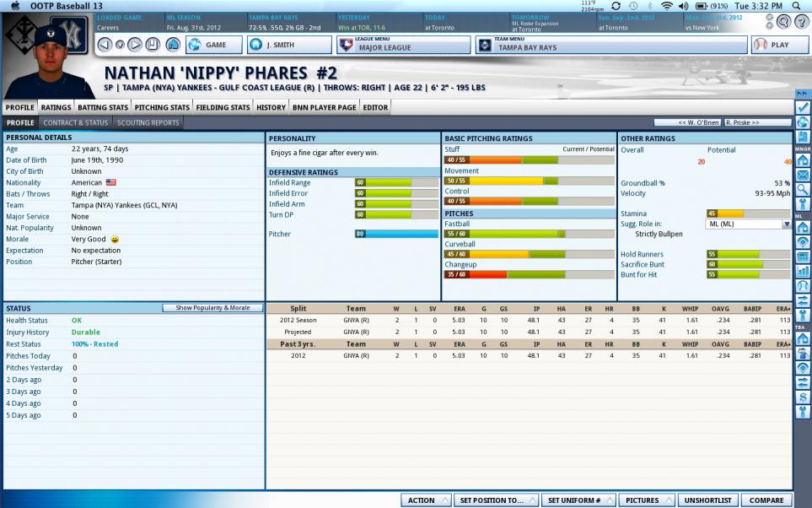Click the Wi-Fi icon in menu bar
Viewport: 812px width, 508px height.
pyautogui.click(x=667, y=6)
